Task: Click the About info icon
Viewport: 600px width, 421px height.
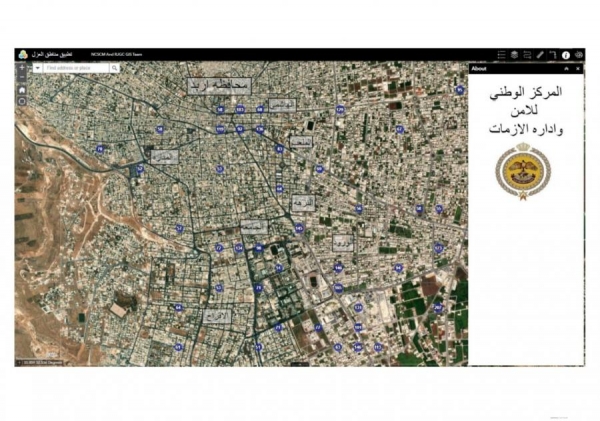Action: pos(565,54)
